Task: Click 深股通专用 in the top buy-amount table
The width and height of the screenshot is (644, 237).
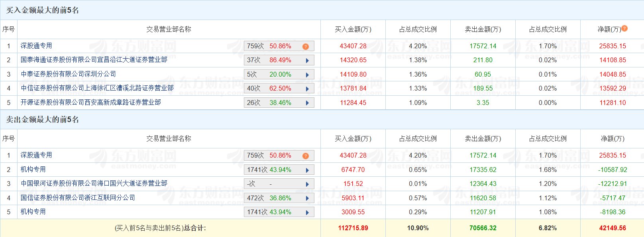Action: [x=36, y=46]
